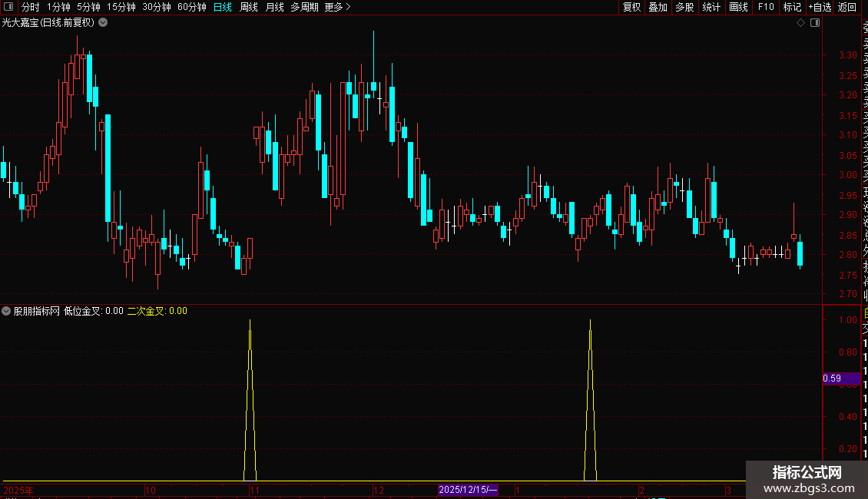868x499 pixels.
Task: Open 统计 statistics
Action: coord(711,7)
